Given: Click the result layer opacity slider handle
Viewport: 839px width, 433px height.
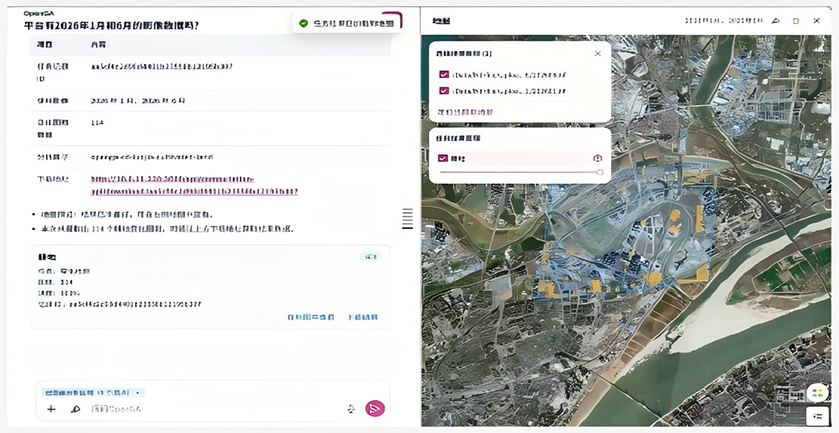Looking at the screenshot, I should [600, 172].
